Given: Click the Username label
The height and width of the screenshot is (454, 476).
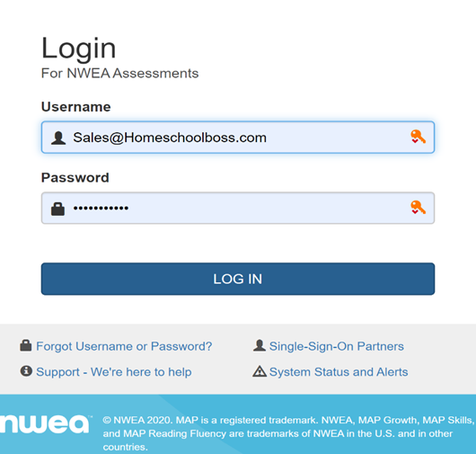Looking at the screenshot, I should pos(76,107).
